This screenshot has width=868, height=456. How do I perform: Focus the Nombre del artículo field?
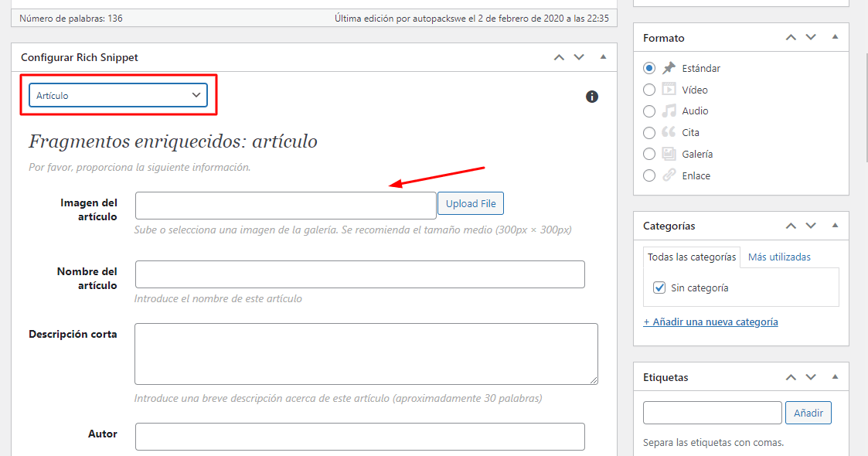point(360,274)
